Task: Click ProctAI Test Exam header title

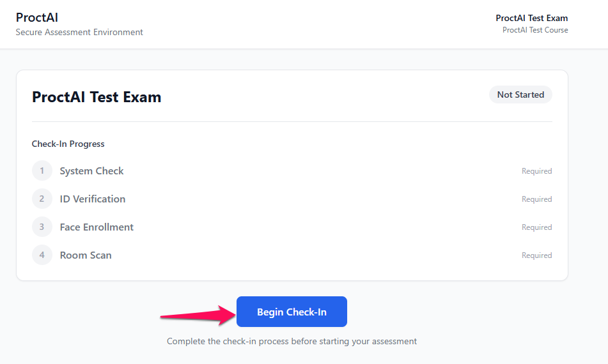Action: coord(532,18)
